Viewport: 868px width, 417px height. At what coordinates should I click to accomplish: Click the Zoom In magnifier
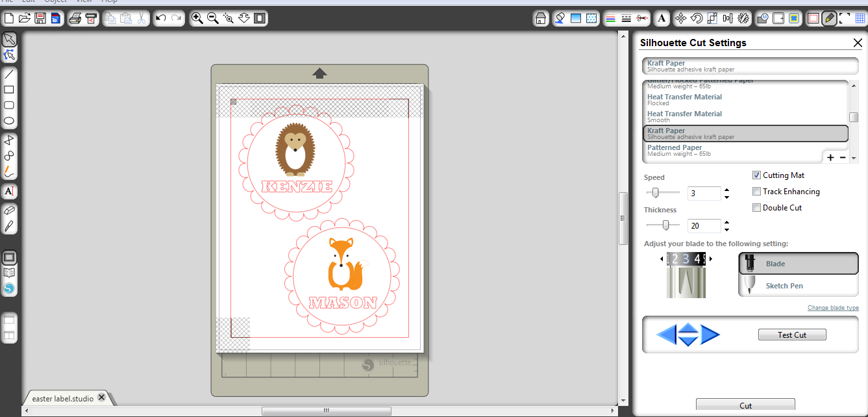tap(197, 18)
